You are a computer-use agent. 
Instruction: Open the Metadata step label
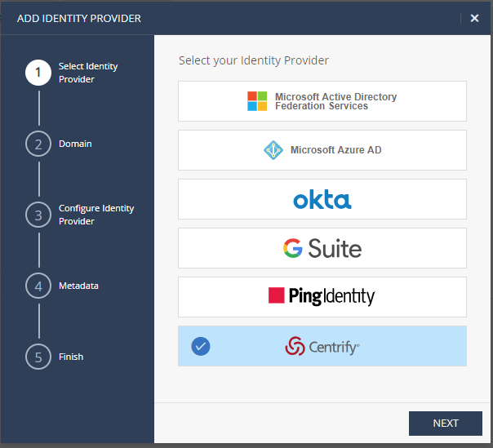(x=78, y=286)
